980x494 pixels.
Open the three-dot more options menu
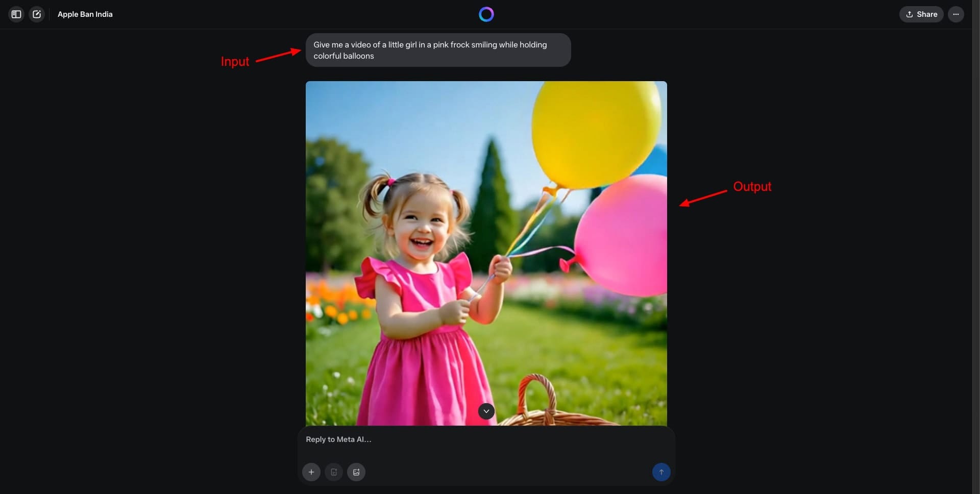955,14
